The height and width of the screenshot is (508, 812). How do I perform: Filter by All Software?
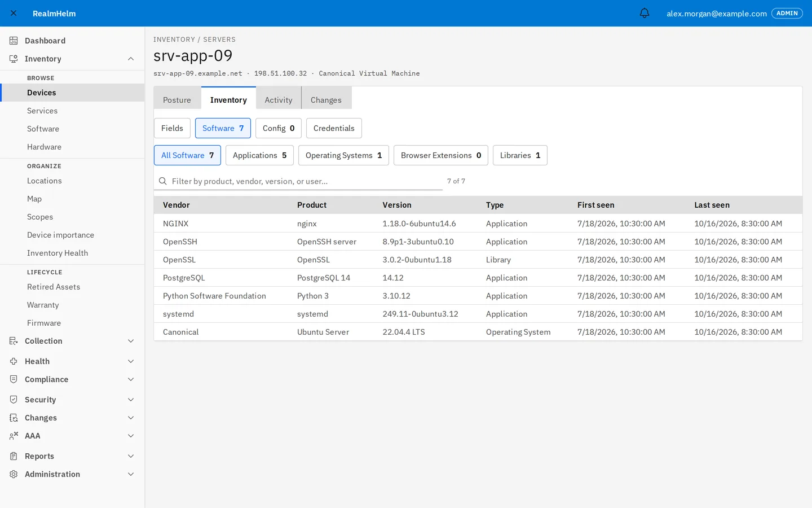point(187,155)
